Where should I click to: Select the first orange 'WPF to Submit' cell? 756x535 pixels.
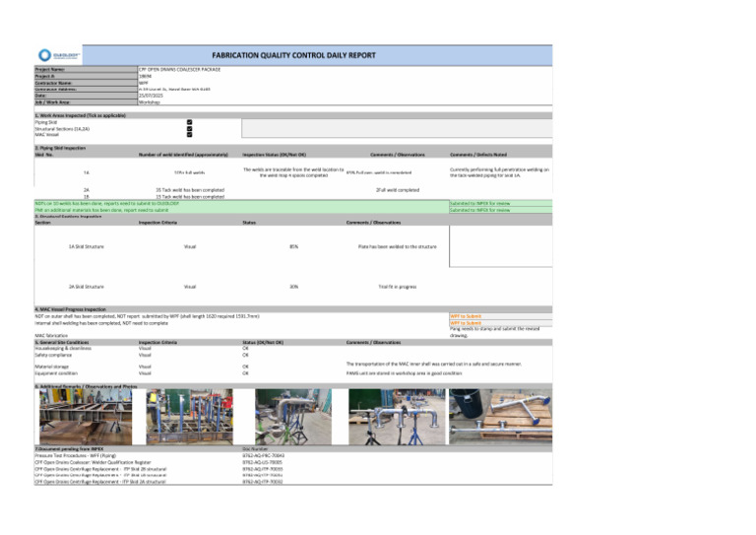[x=501, y=316]
